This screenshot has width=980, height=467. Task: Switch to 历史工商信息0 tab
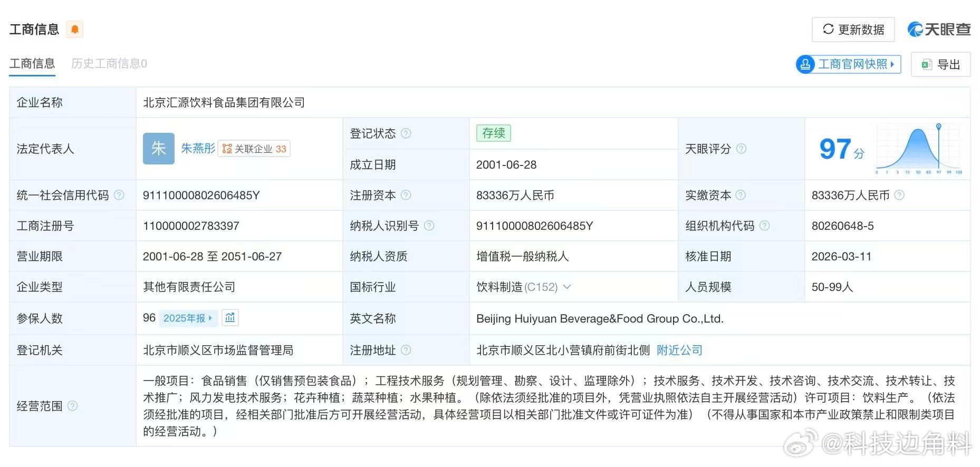click(x=109, y=64)
